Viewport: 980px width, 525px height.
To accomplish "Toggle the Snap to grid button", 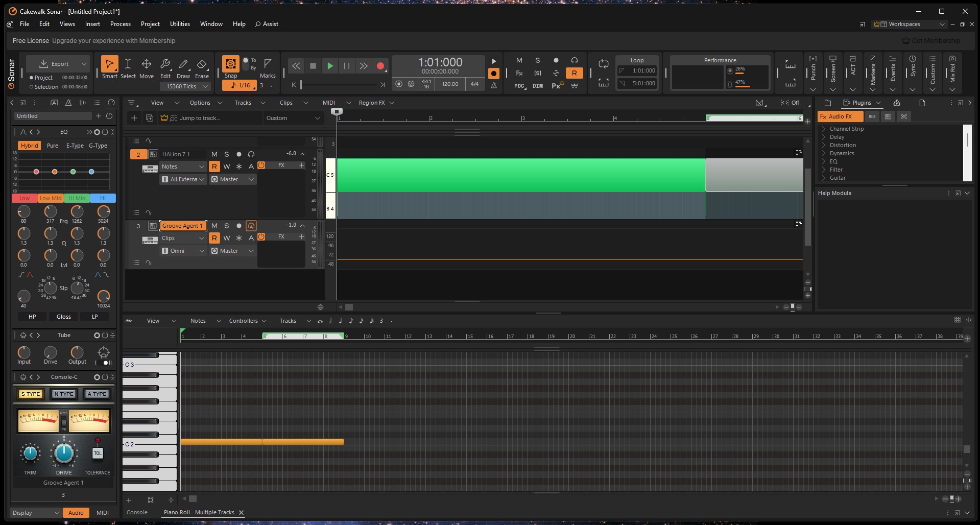I will 230,64.
